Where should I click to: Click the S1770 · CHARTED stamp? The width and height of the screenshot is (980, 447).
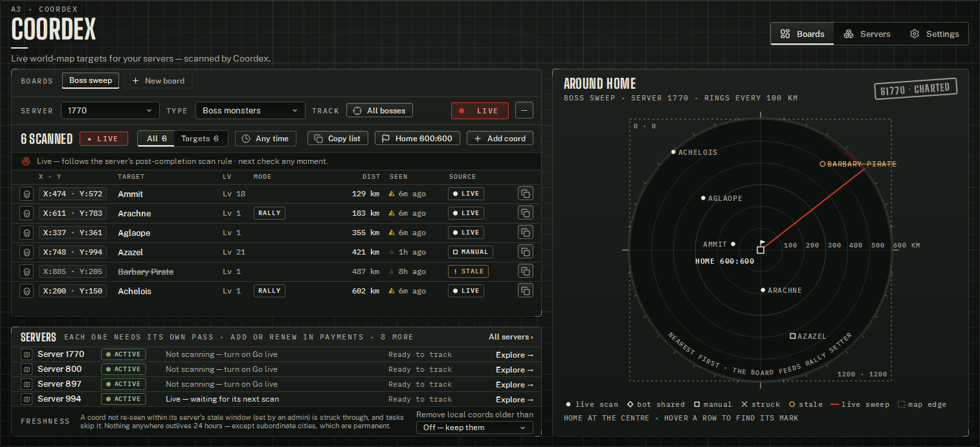(915, 89)
